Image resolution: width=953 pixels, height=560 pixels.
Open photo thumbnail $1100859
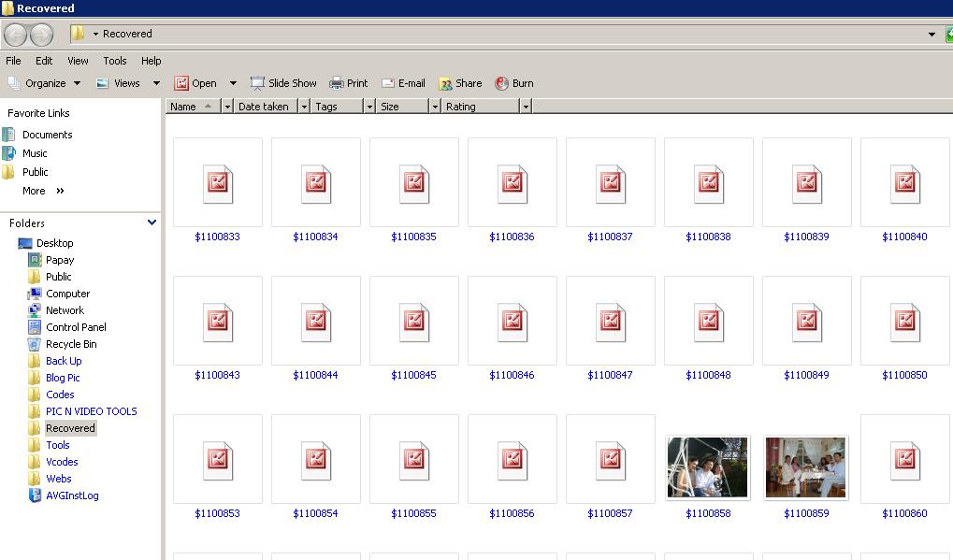[806, 467]
